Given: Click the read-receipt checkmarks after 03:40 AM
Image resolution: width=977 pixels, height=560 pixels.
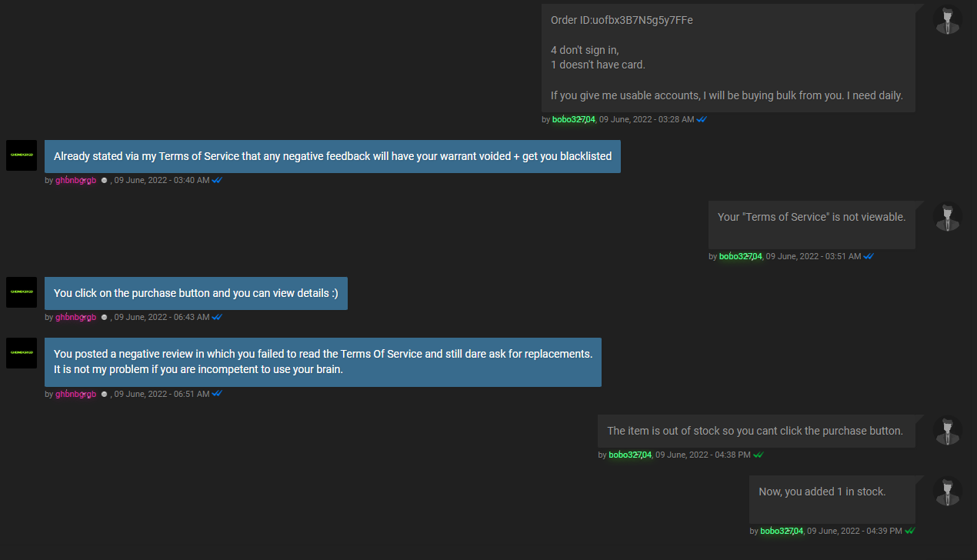Looking at the screenshot, I should click(217, 180).
